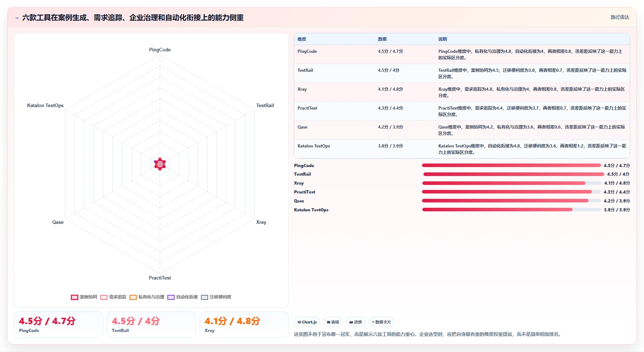The height and width of the screenshot is (352, 644).
Task: Click the chart title 六款工具在案例生成
Action: pyautogui.click(x=133, y=17)
